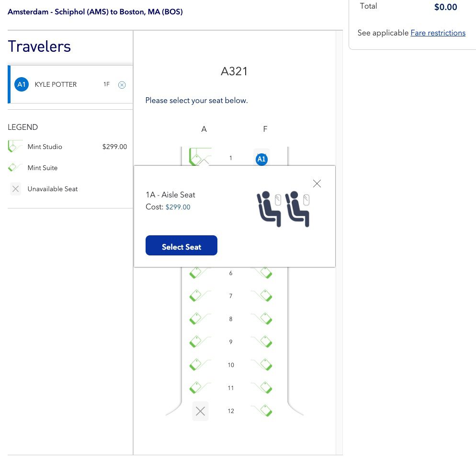
Task: Select Mint Suite seat 6A on seat map
Action: (x=196, y=272)
